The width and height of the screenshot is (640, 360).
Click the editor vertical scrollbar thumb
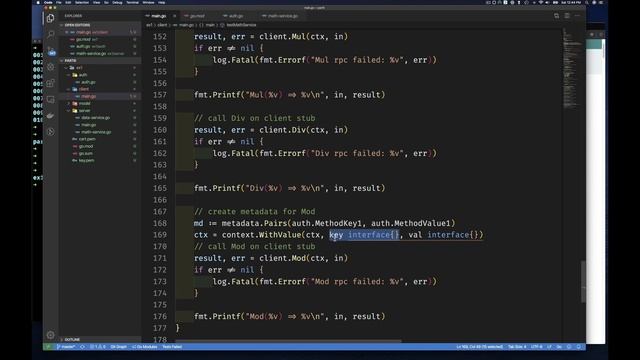click(x=583, y=281)
